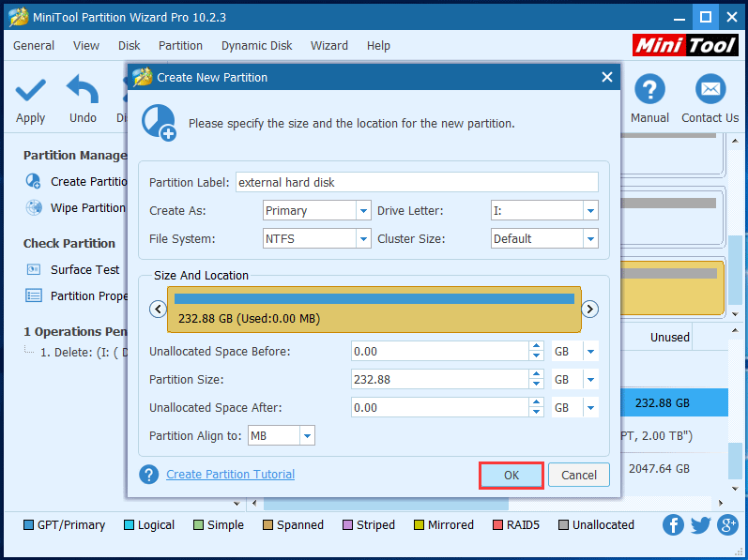748x560 pixels.
Task: Increase Unallocated Space Before with up spinner
Action: (x=537, y=346)
